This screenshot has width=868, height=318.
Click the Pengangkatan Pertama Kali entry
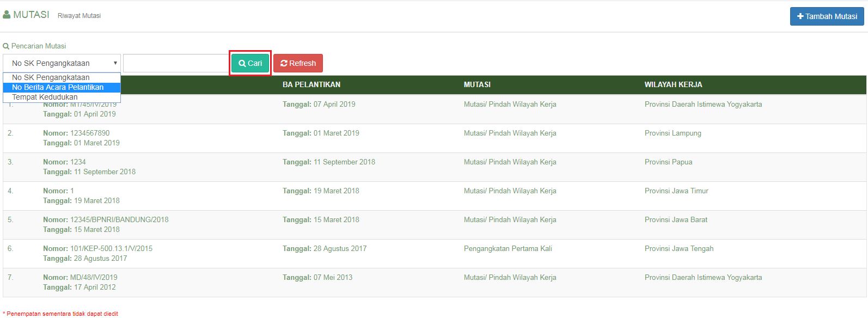pyautogui.click(x=508, y=248)
